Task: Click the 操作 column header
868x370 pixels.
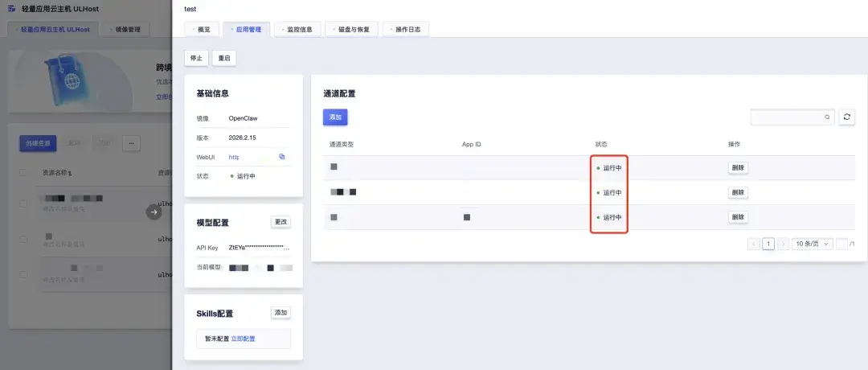Action: pos(734,144)
